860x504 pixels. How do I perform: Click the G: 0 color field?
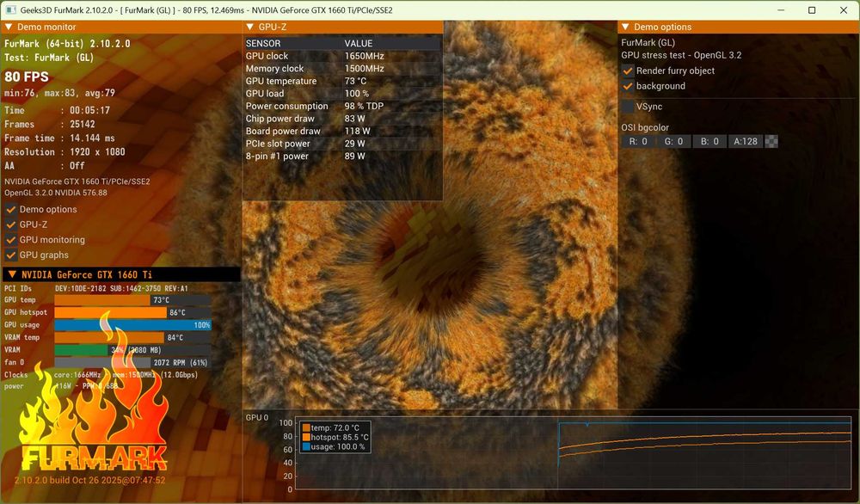point(673,142)
